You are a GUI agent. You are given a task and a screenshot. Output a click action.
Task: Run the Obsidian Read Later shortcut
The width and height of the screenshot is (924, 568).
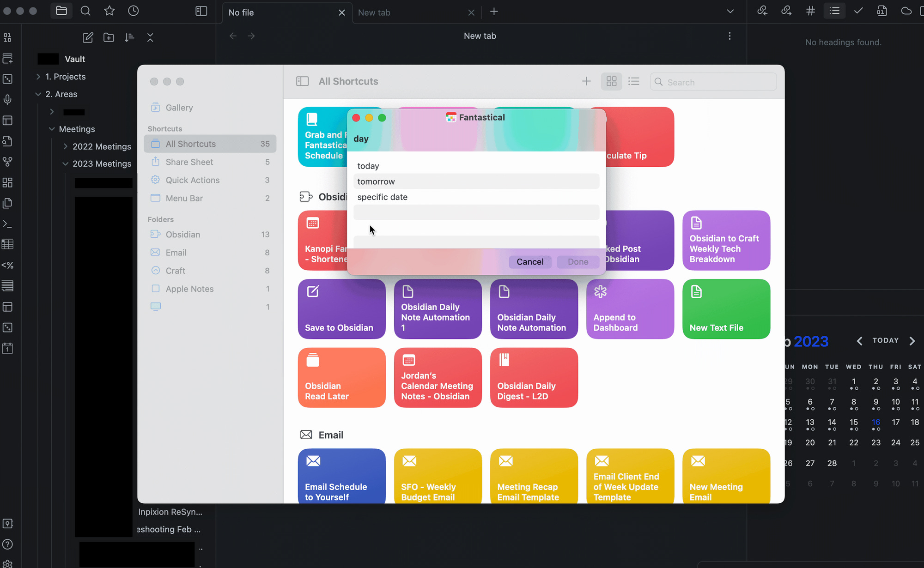(x=342, y=378)
